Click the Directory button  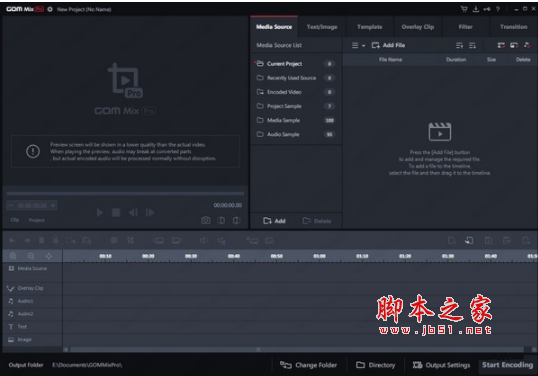click(375, 365)
